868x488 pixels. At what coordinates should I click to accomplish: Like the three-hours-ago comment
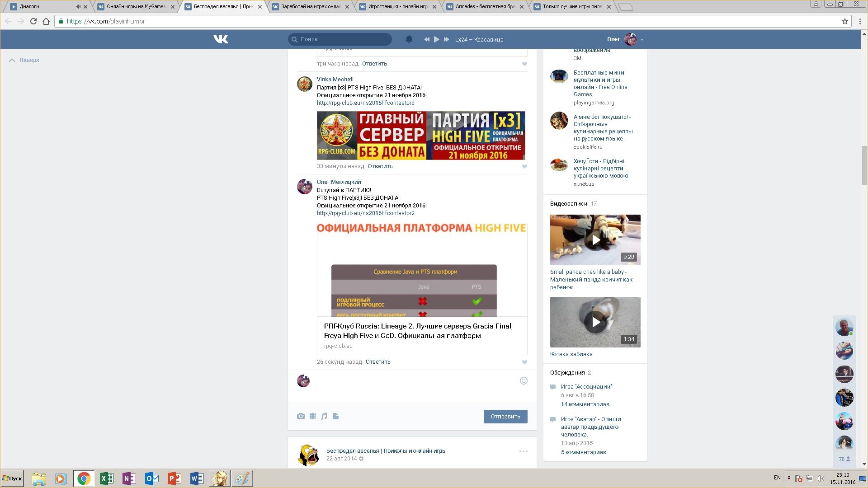[524, 64]
